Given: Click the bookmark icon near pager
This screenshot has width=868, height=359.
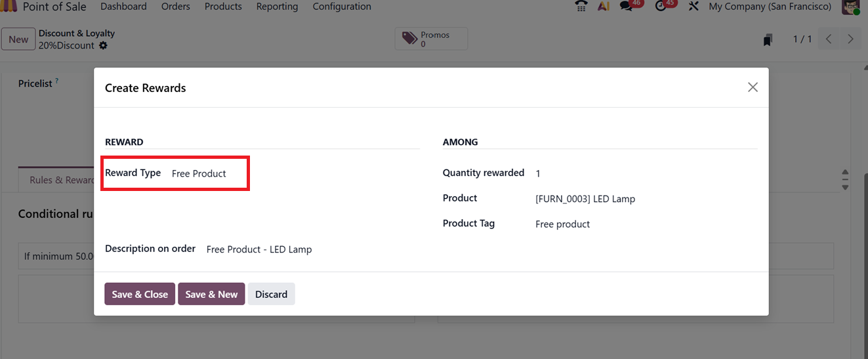Looking at the screenshot, I should (768, 40).
